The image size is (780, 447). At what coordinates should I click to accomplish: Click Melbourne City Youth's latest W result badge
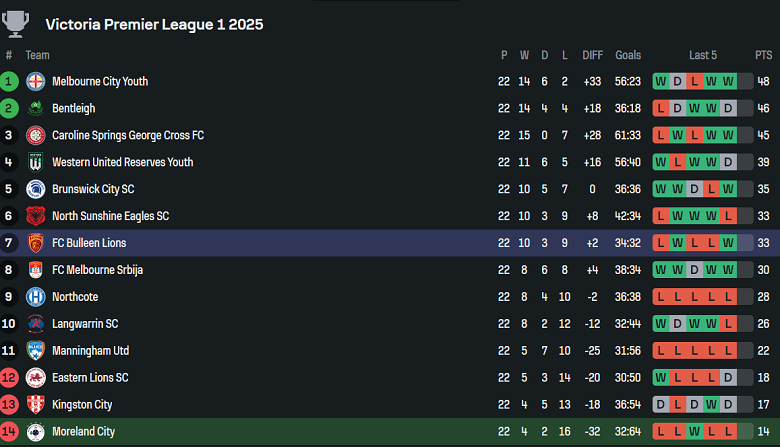(x=728, y=81)
